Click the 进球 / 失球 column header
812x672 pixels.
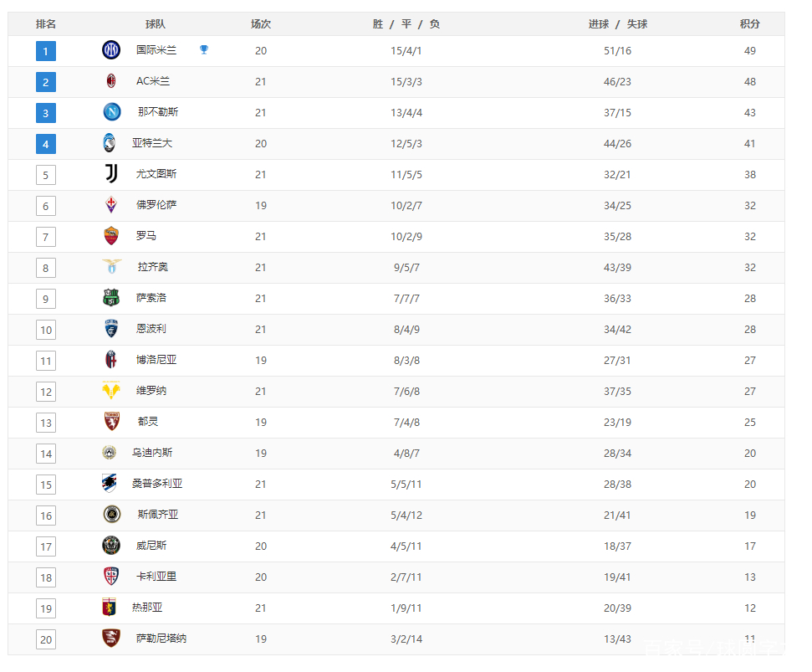click(617, 23)
